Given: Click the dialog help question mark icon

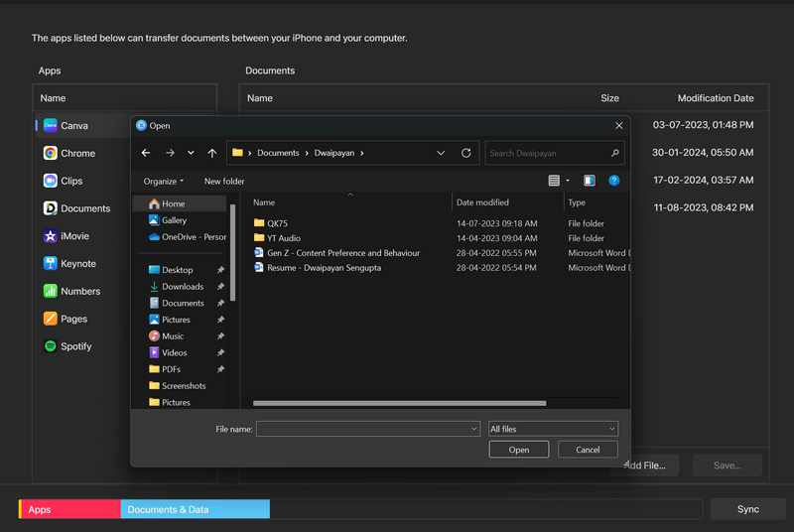Looking at the screenshot, I should coord(614,181).
